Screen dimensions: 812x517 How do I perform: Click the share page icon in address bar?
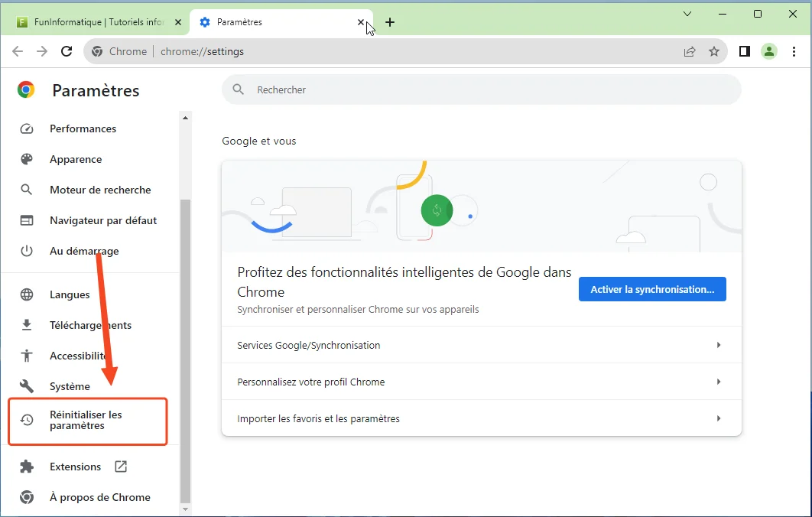coord(689,51)
